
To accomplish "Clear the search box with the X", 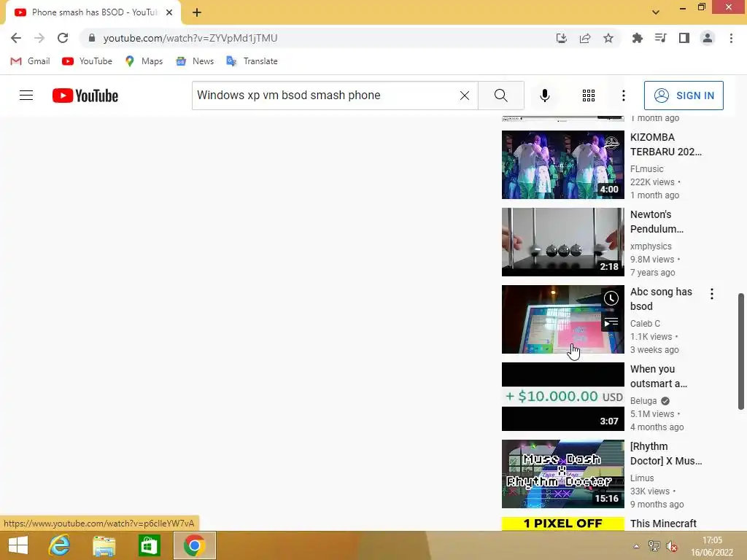I will coord(465,96).
